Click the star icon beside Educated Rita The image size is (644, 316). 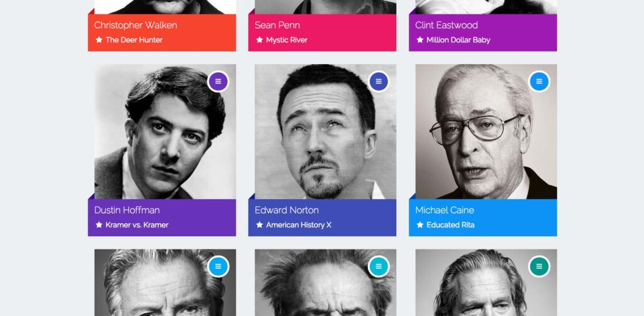pyautogui.click(x=419, y=224)
